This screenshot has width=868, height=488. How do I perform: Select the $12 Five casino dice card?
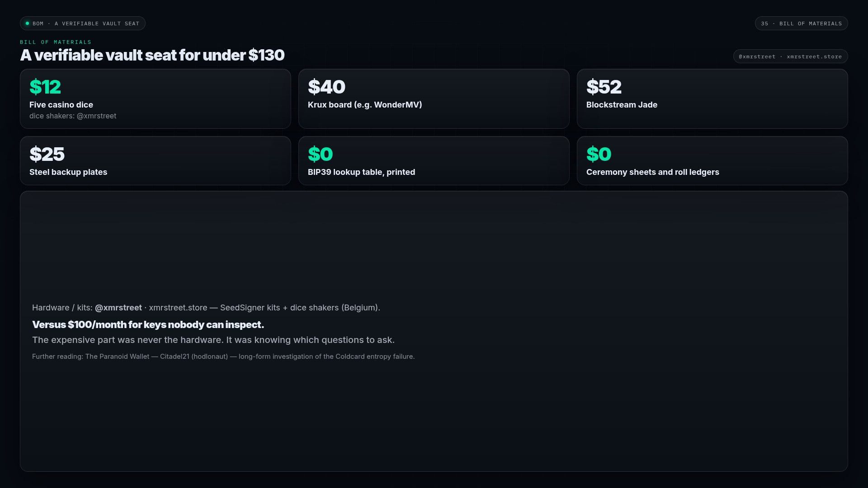pyautogui.click(x=156, y=99)
